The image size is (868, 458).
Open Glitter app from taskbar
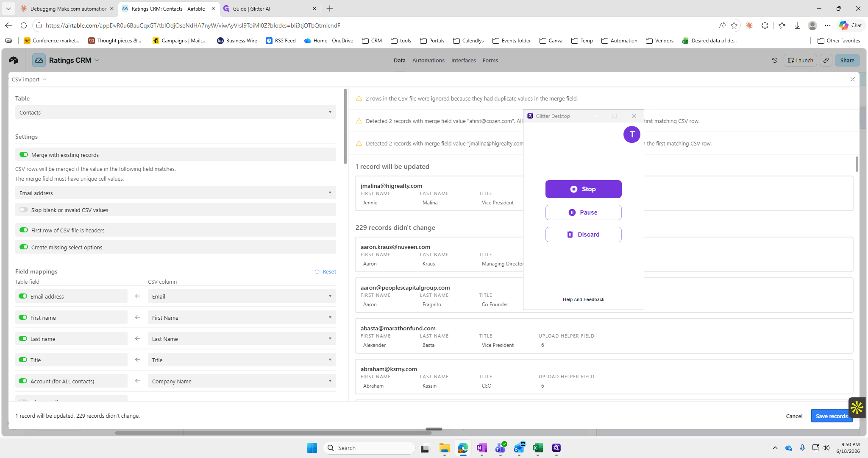point(556,448)
